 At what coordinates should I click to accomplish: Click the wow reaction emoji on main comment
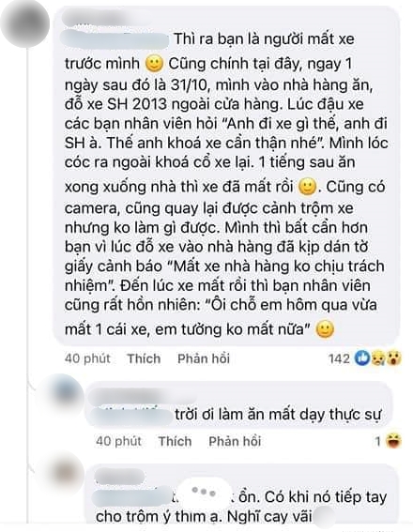(393, 358)
